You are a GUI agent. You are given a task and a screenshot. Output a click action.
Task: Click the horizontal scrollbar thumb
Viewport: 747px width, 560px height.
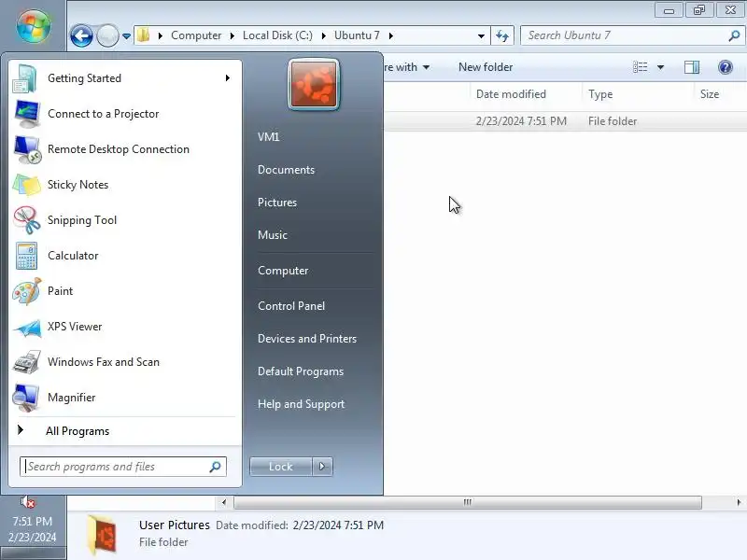click(x=468, y=502)
